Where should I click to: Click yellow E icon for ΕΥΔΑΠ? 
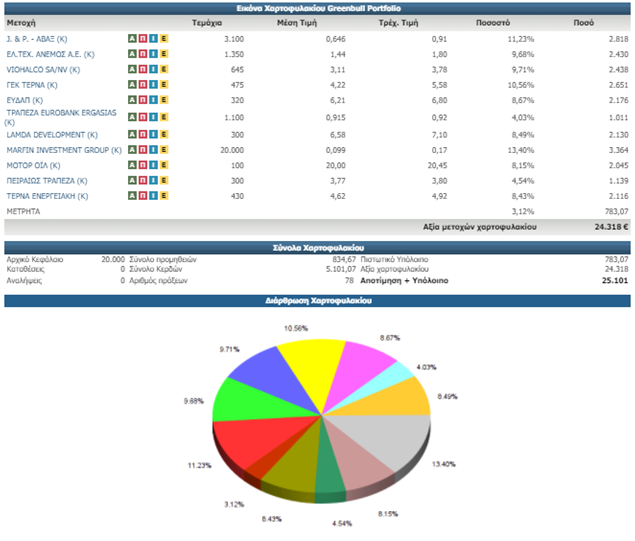click(x=164, y=100)
